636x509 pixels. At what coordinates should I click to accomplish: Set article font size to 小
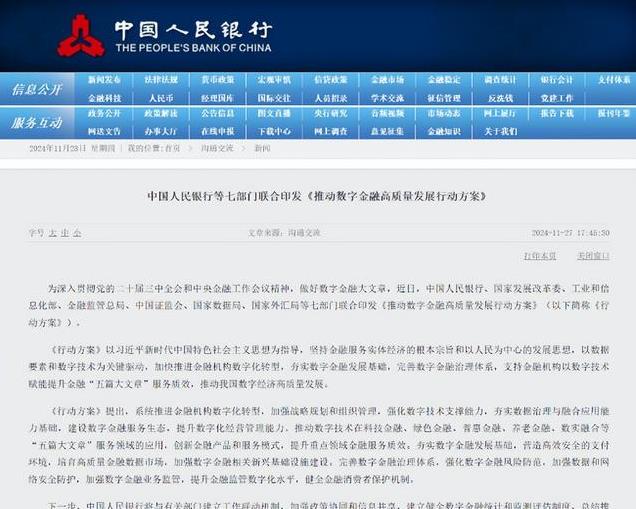point(77,233)
